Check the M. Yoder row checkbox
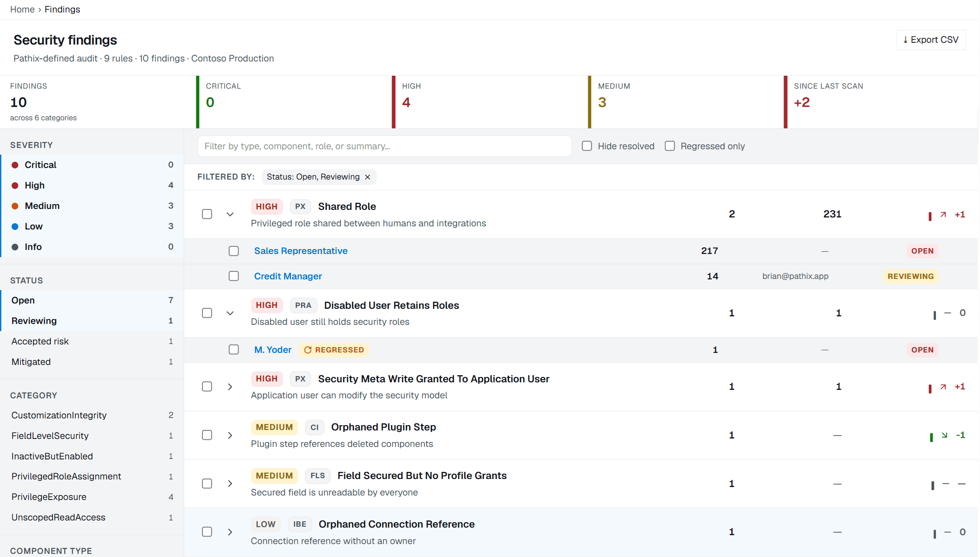The image size is (980, 557). click(x=234, y=350)
